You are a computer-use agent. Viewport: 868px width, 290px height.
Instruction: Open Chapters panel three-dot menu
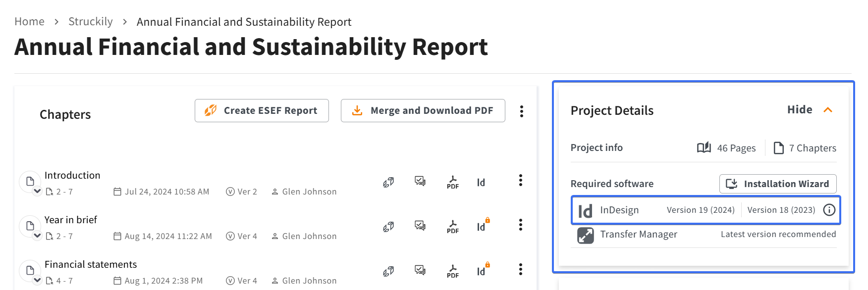(521, 111)
